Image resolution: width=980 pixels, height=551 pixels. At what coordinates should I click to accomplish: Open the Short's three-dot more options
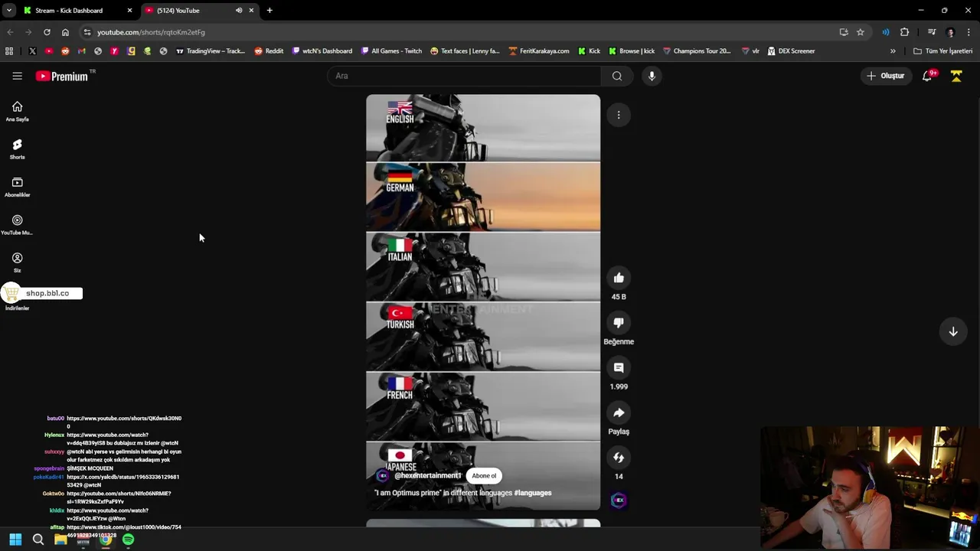tap(619, 115)
